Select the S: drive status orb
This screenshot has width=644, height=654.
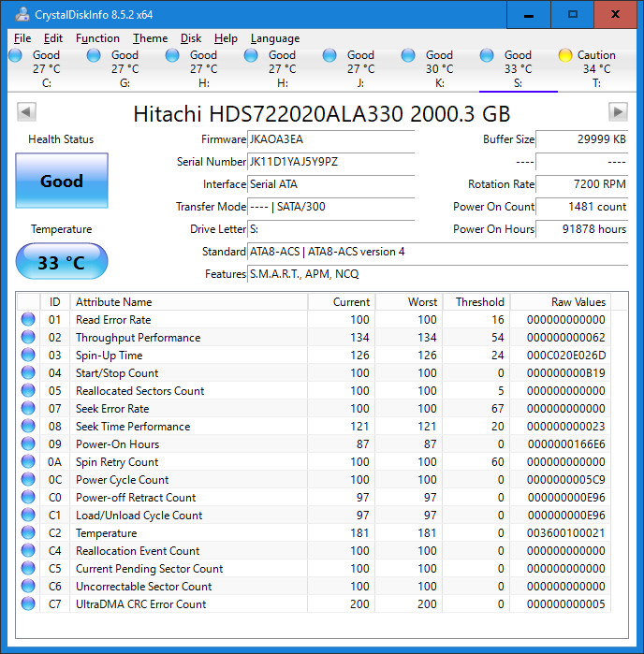[x=487, y=55]
